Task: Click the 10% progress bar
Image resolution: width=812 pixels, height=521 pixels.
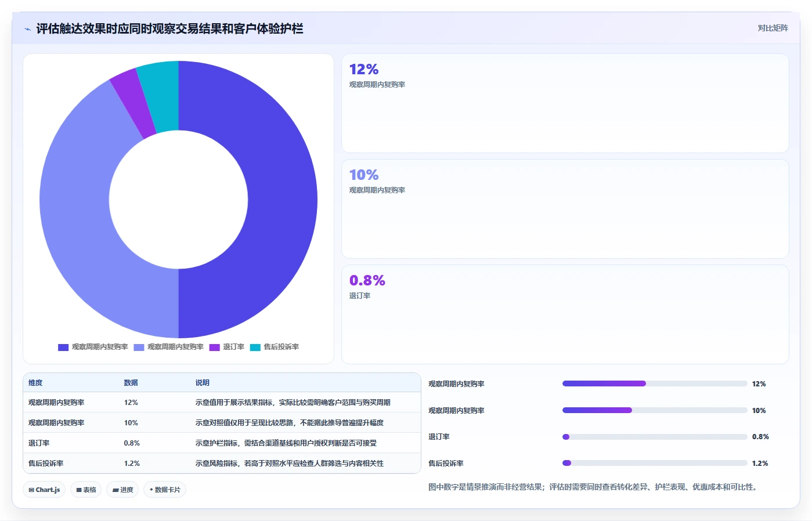Action: [655, 410]
